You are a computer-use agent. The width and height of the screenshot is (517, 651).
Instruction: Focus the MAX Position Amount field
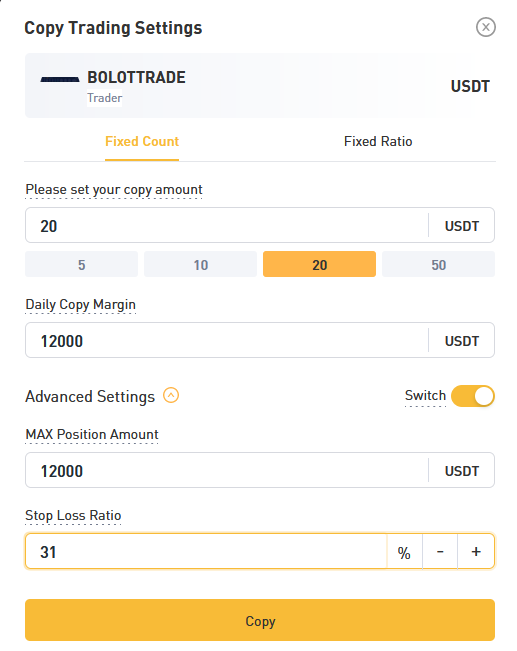pos(227,470)
